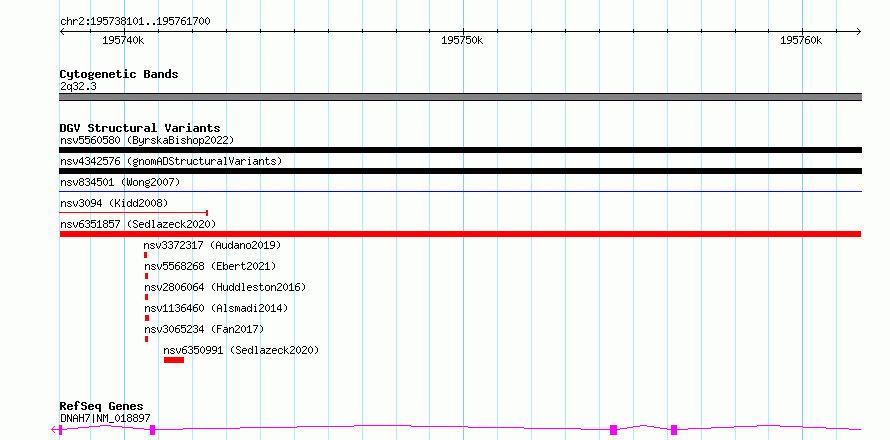
Task: Open nsv6350991 (Sedlazeck2020) label
Action: coord(241,350)
